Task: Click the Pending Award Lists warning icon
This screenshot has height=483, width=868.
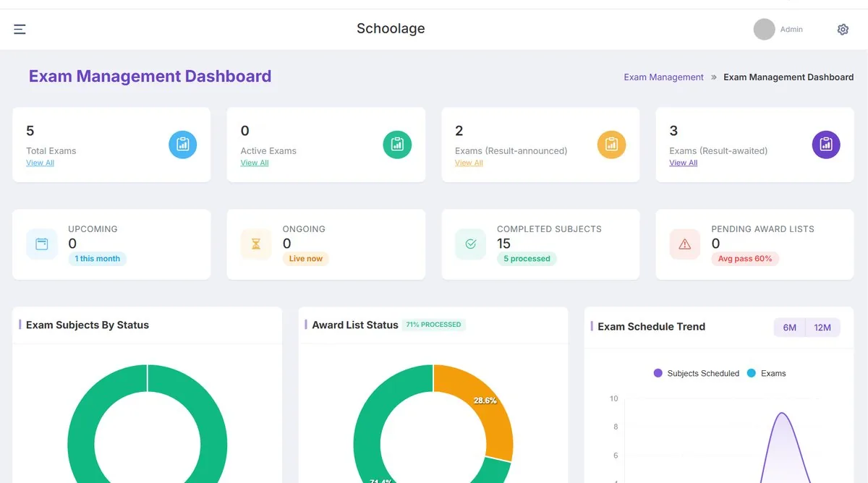Action: pos(684,244)
